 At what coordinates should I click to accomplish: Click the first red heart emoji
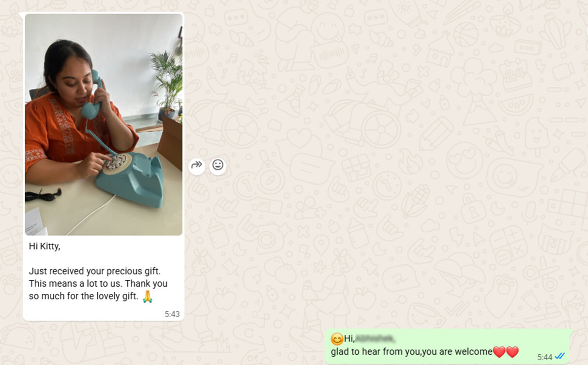point(499,352)
